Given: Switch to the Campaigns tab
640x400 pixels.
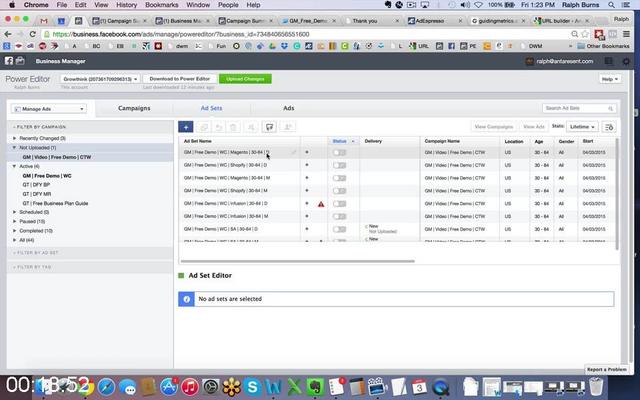Looking at the screenshot, I should pos(134,108).
